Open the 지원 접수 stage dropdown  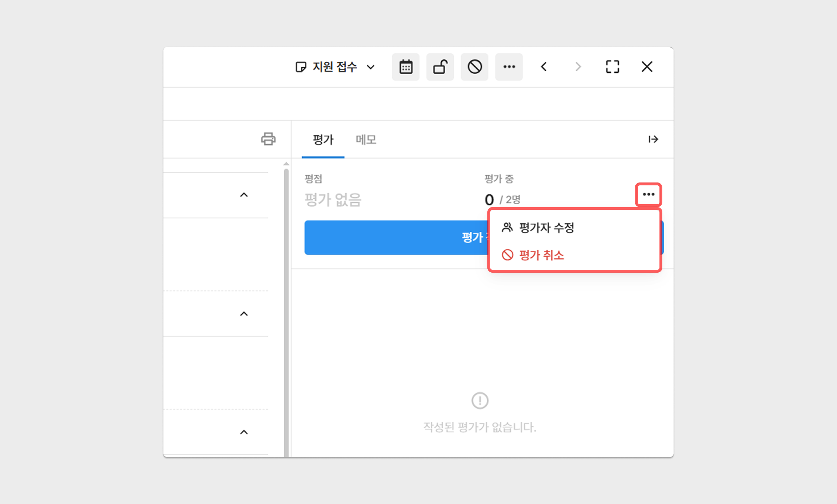(x=335, y=67)
